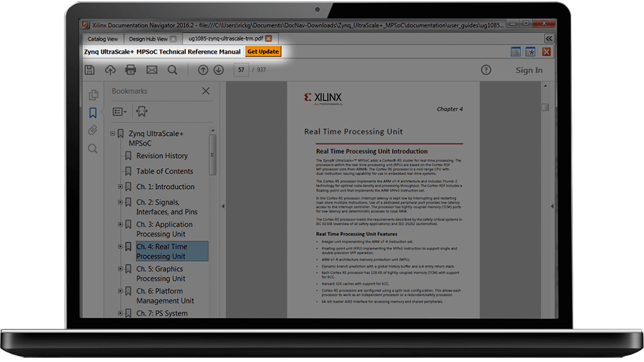Jump to Ch. 1: Introduction bookmark
Screen dimensions: 644x362
click(165, 187)
